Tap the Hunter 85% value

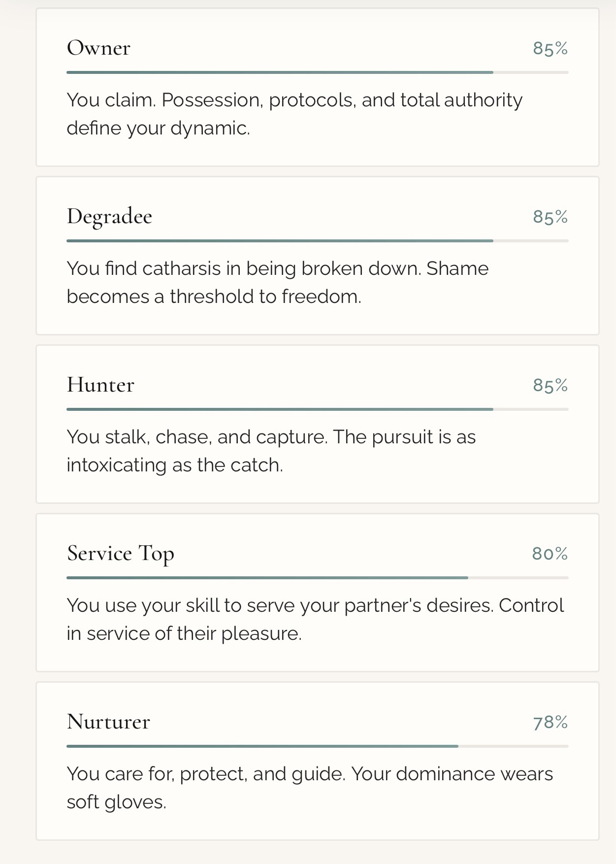tap(550, 386)
